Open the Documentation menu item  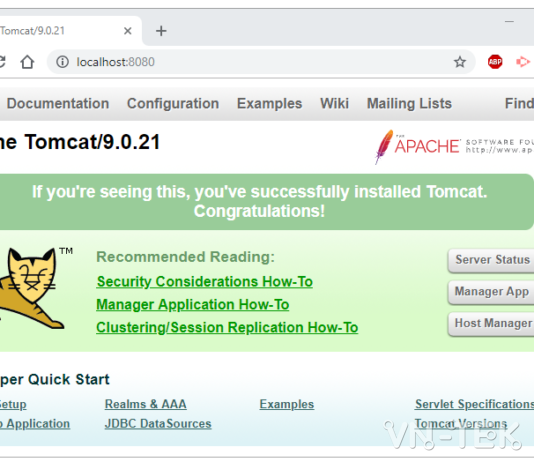click(58, 103)
